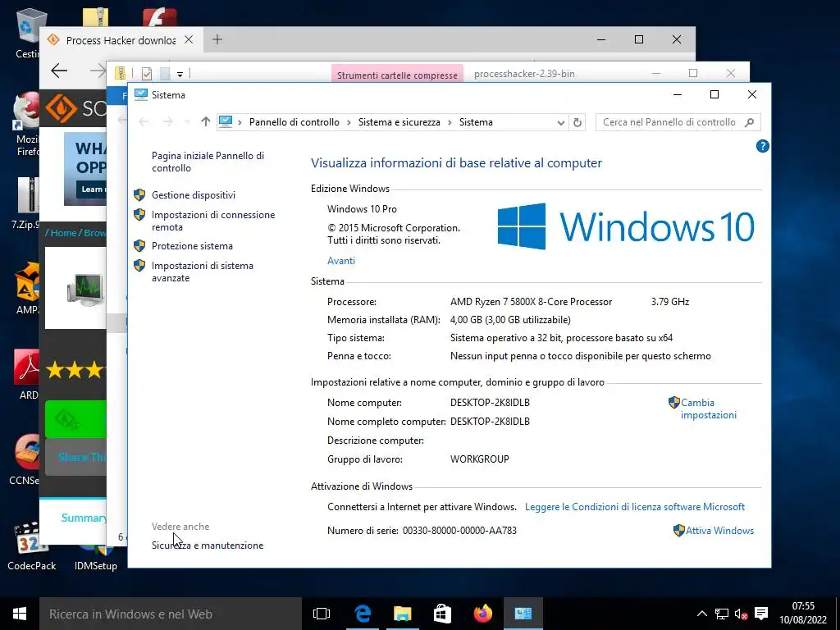Open Task View from the taskbar
Viewport: 840px width, 630px height.
322,614
